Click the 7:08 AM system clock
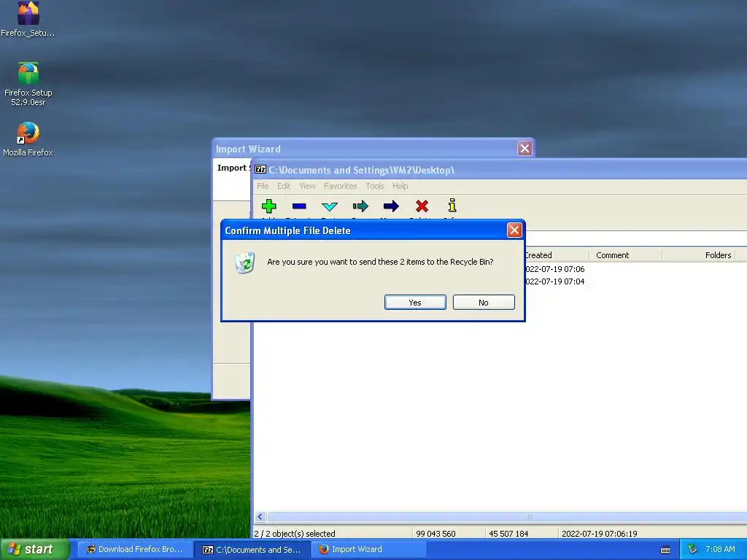747x560 pixels. pos(720,549)
